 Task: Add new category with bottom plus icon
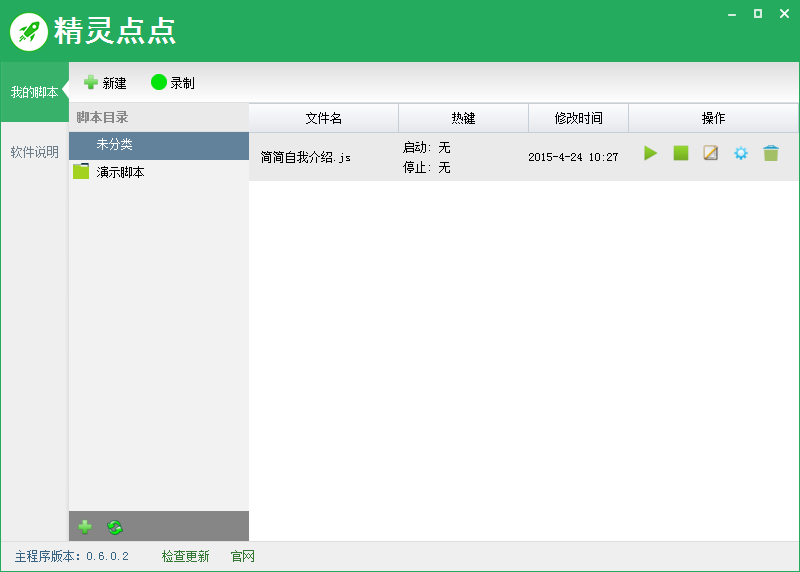85,527
